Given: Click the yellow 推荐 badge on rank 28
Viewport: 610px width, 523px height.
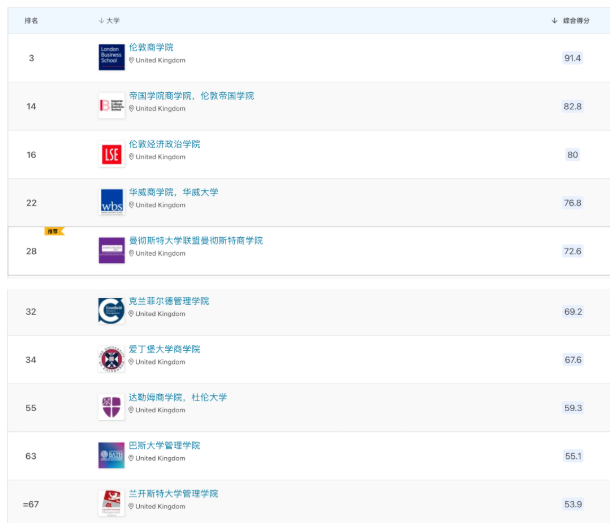Looking at the screenshot, I should click(x=54, y=232).
